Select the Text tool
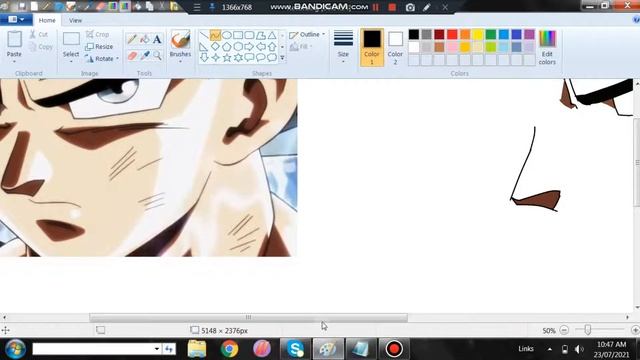 pos(157,39)
